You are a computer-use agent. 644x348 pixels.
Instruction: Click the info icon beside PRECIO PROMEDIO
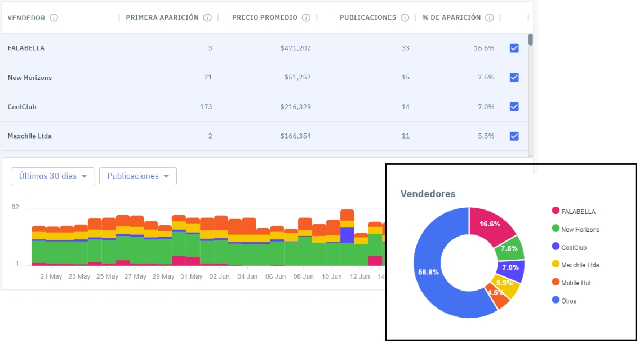pyautogui.click(x=306, y=17)
